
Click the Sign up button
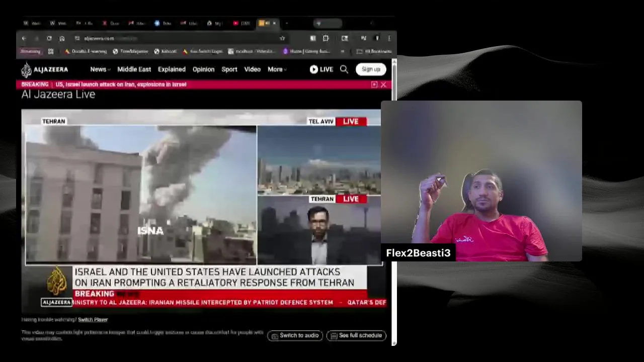[371, 69]
